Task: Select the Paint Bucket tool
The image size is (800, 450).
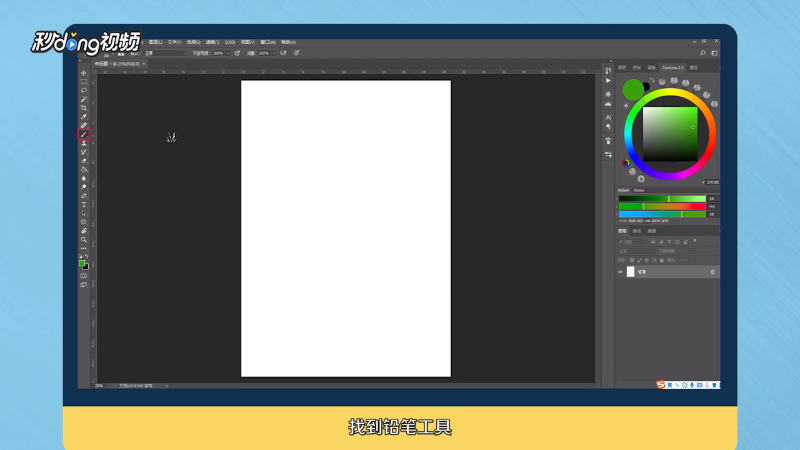Action: click(x=84, y=169)
